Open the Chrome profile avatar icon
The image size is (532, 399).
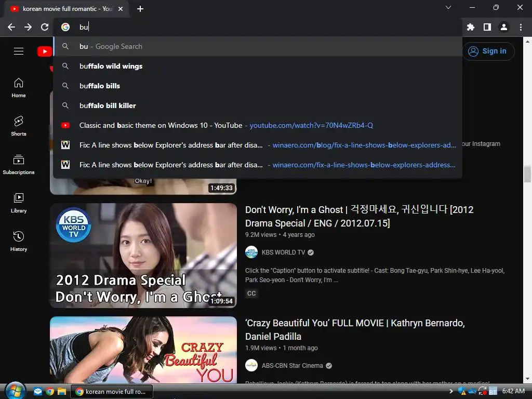(504, 27)
